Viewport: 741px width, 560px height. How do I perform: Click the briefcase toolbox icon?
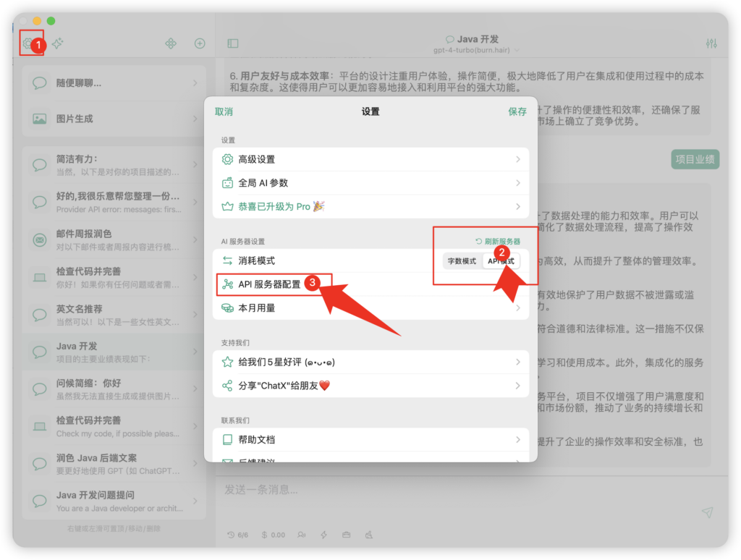point(347,535)
